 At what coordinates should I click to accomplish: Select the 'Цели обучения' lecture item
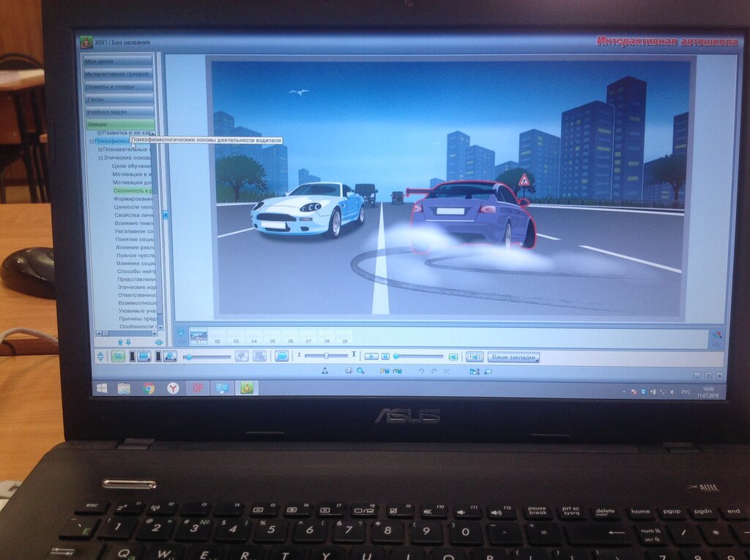pos(132,166)
